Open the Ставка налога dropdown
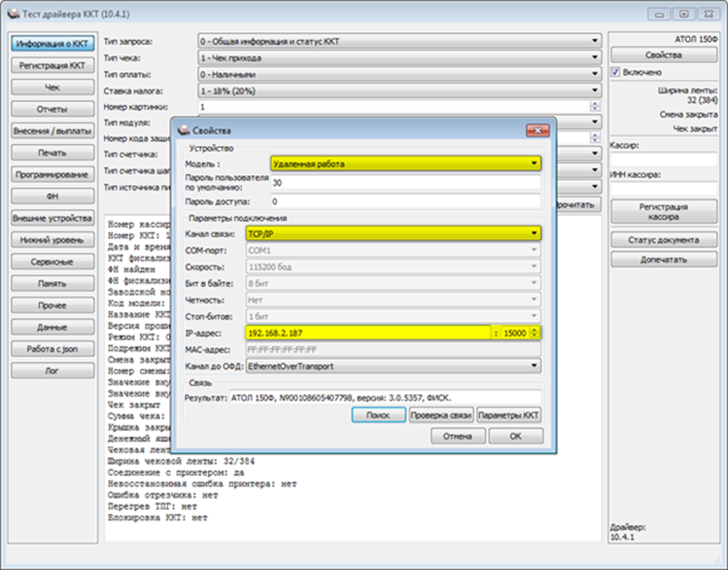 (594, 89)
